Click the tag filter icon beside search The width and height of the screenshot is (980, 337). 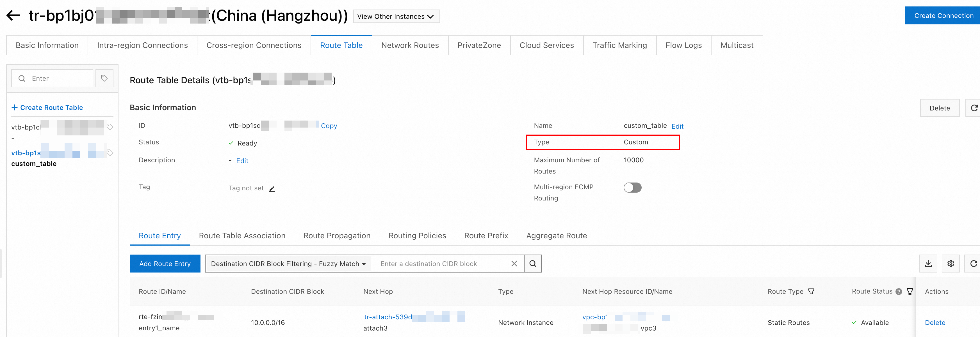tap(104, 78)
